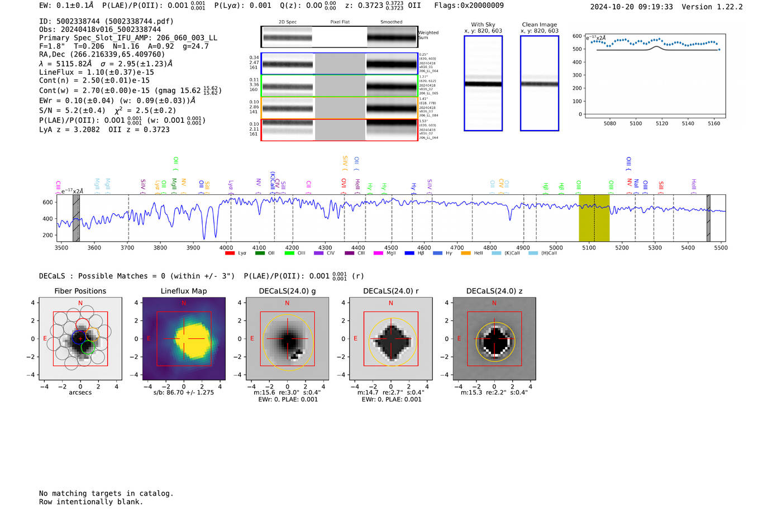
Task: Click the Pixel Flat column header
Action: click(340, 22)
